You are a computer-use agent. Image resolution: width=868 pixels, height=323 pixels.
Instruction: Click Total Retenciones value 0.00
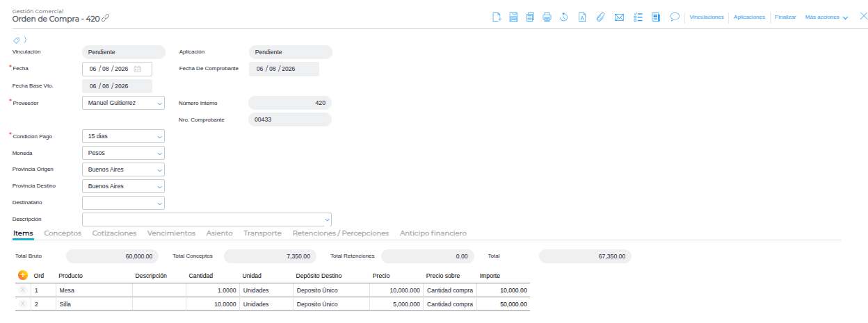click(428, 256)
